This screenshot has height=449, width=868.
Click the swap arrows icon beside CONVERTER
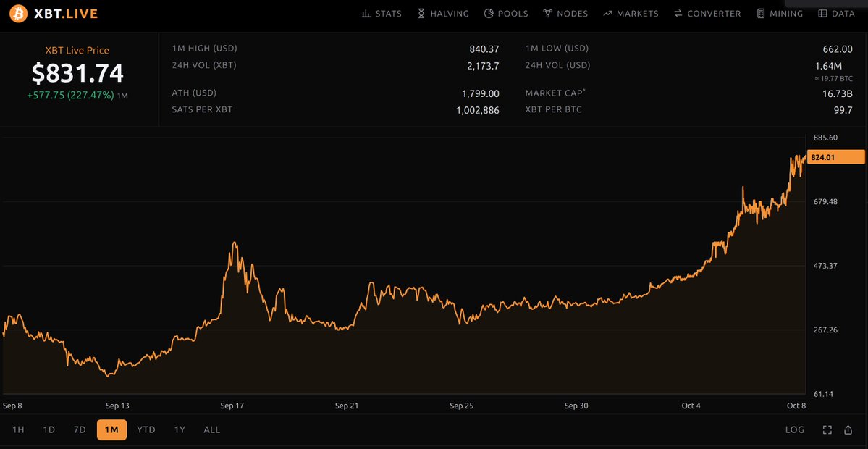tap(678, 14)
